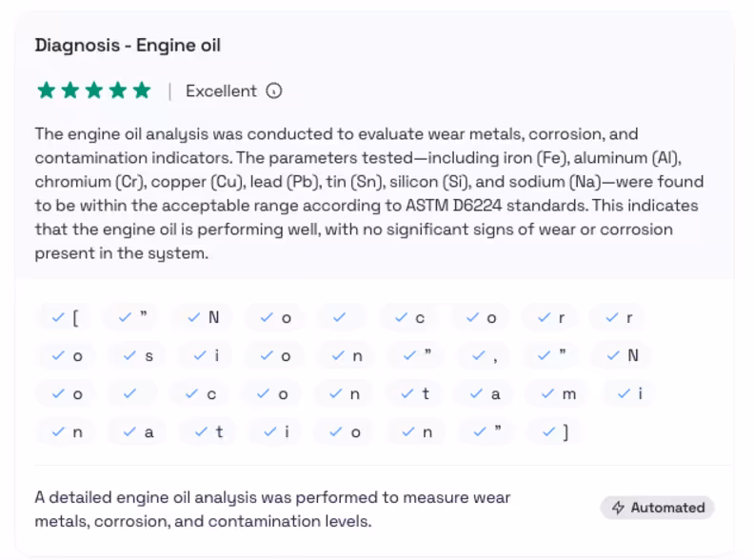
Task: Toggle the checked "m" chip
Action: click(x=557, y=394)
